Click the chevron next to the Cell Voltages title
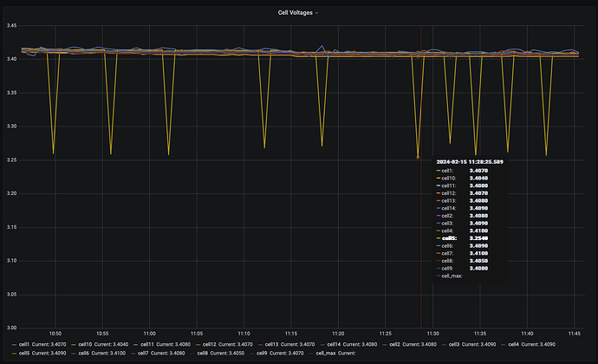Viewport: 598px width, 364px height. click(316, 13)
